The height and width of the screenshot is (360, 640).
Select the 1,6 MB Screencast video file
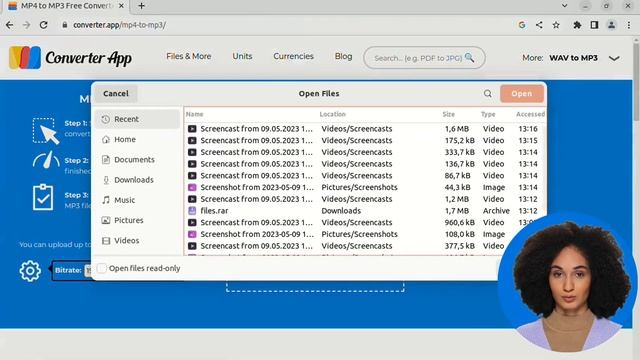tap(364, 129)
